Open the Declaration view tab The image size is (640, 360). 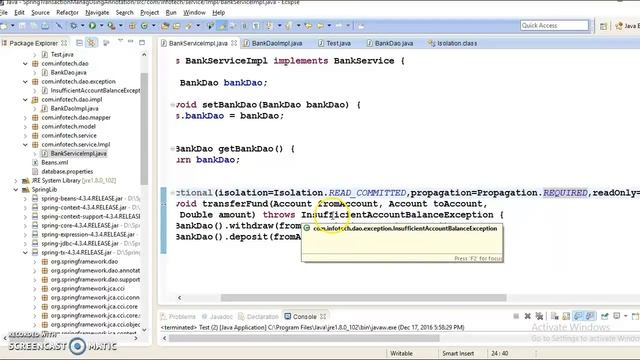tap(258, 316)
